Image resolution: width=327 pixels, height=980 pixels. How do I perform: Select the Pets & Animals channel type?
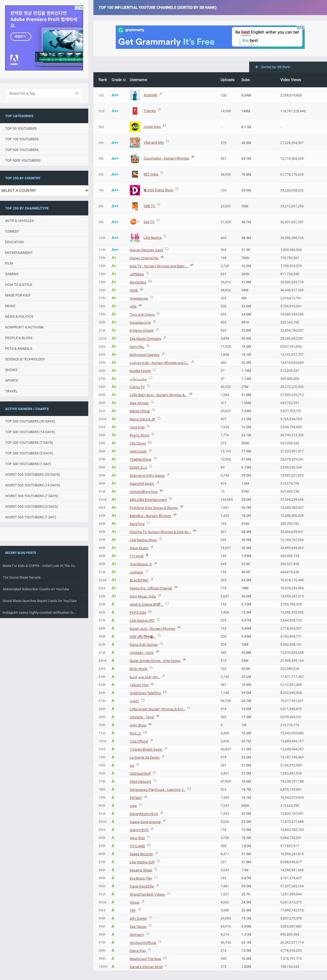[44, 348]
